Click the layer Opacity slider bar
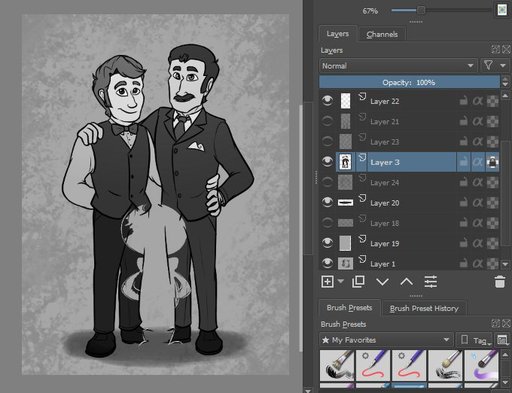Viewport: 512px width, 393px height. [409, 82]
